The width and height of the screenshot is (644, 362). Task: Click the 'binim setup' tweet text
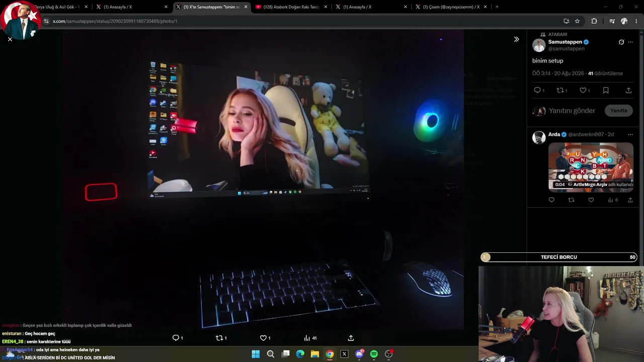548,61
